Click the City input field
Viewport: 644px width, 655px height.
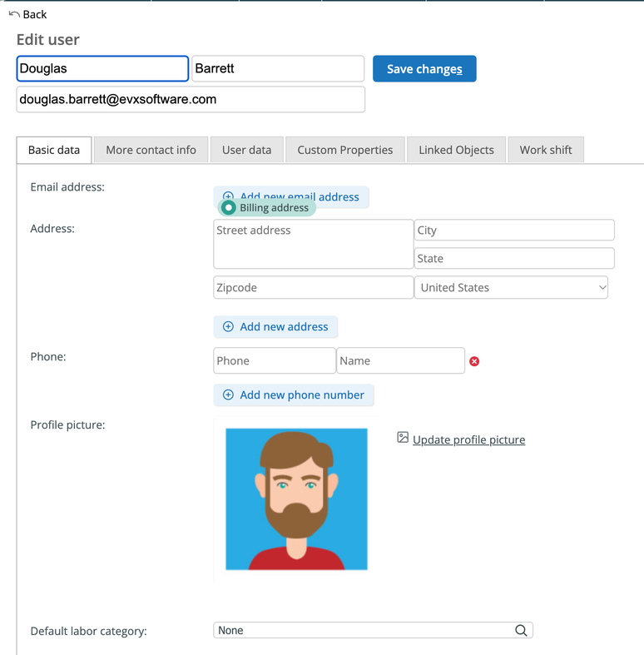(514, 231)
